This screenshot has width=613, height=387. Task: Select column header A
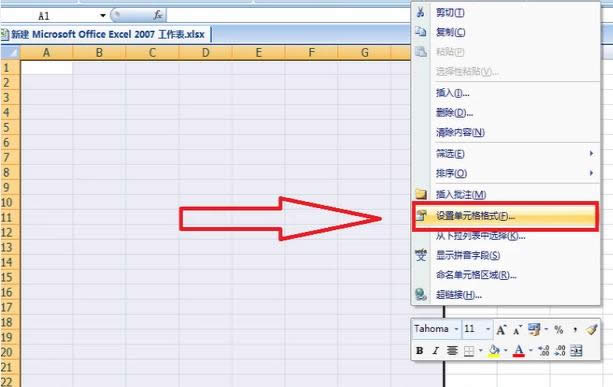pos(46,52)
